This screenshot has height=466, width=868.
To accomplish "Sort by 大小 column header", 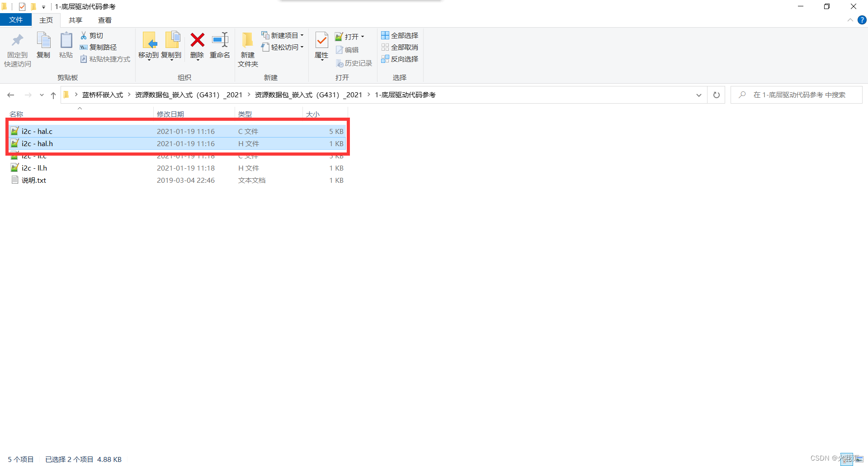I will [313, 114].
